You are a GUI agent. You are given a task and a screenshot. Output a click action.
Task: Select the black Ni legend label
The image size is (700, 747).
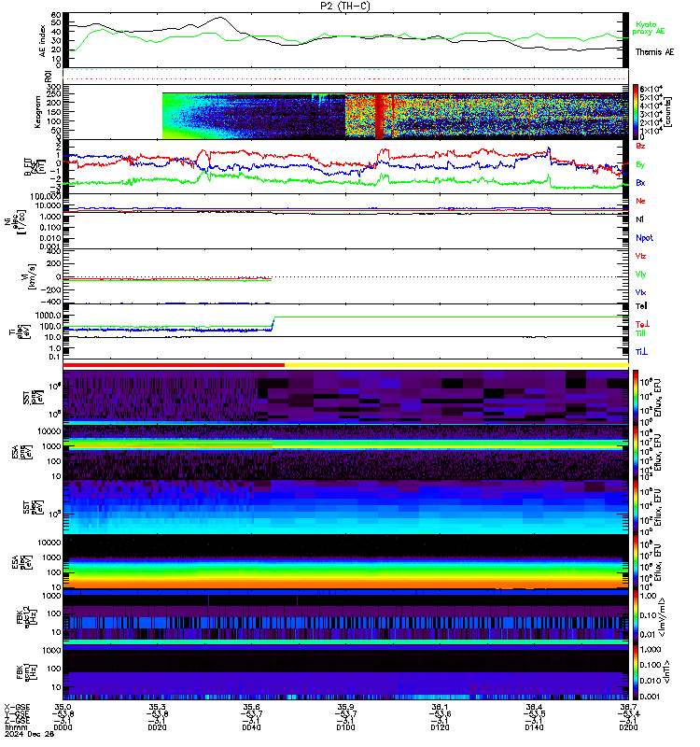(639, 219)
